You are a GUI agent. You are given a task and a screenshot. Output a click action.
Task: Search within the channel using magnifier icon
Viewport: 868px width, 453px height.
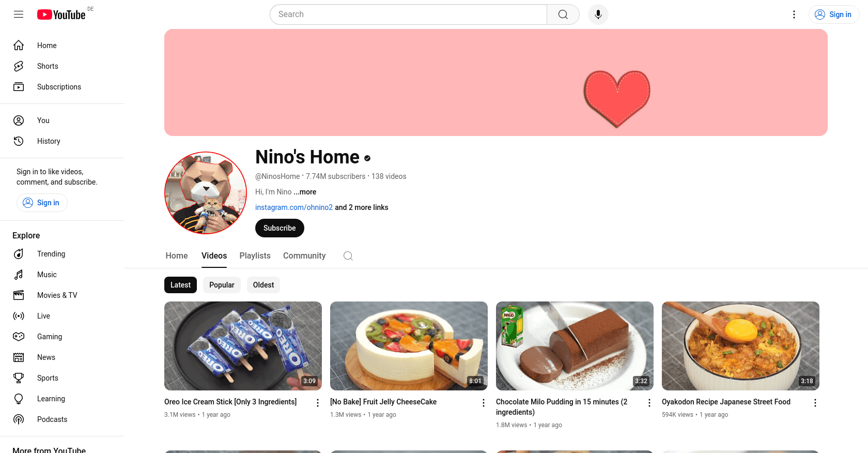tap(348, 256)
